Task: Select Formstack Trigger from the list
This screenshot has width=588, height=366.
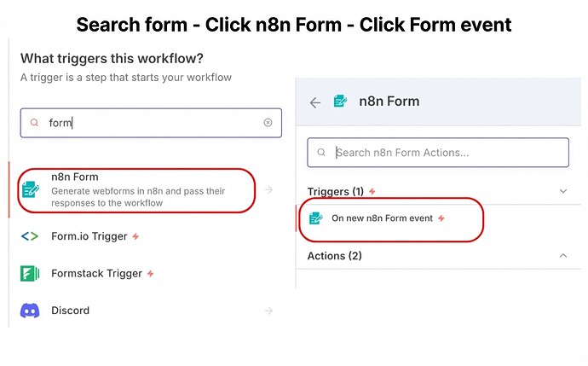Action: click(x=97, y=274)
